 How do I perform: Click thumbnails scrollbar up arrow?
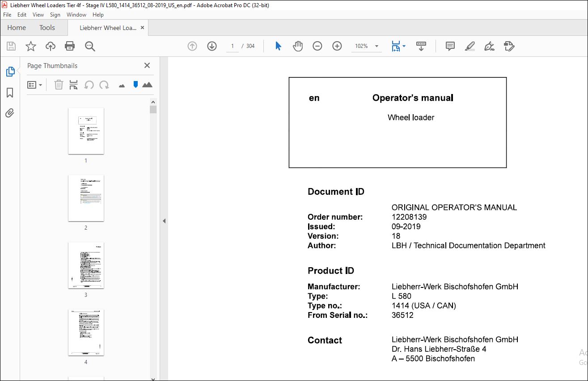click(153, 101)
